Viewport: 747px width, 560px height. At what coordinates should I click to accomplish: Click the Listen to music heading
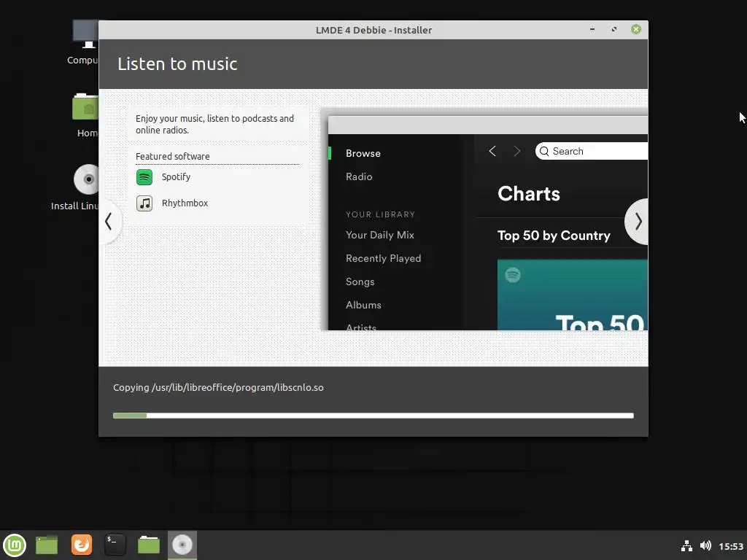pos(177,64)
